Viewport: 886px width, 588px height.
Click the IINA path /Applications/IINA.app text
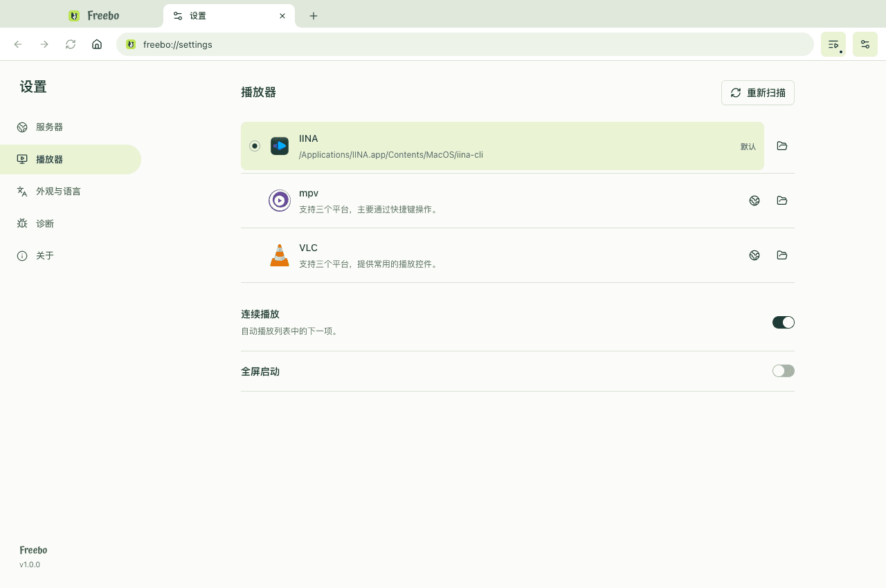(x=391, y=155)
